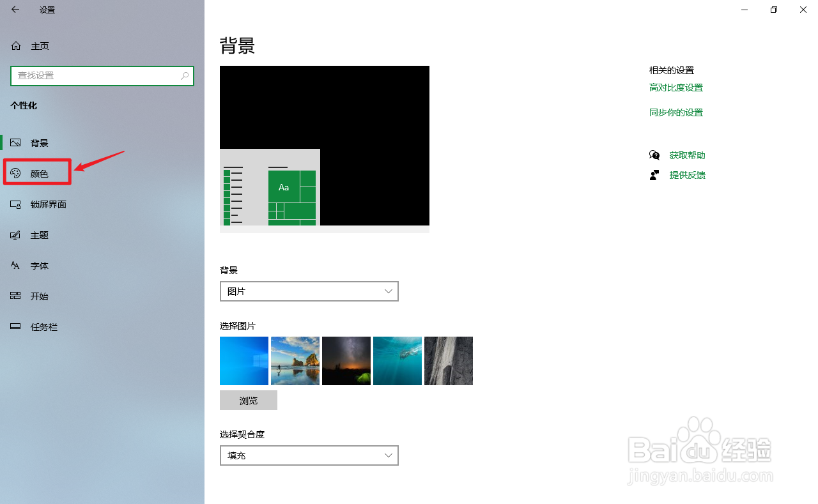Choose the blue Windows logo wallpaper
Image resolution: width=818 pixels, height=504 pixels.
pyautogui.click(x=244, y=361)
